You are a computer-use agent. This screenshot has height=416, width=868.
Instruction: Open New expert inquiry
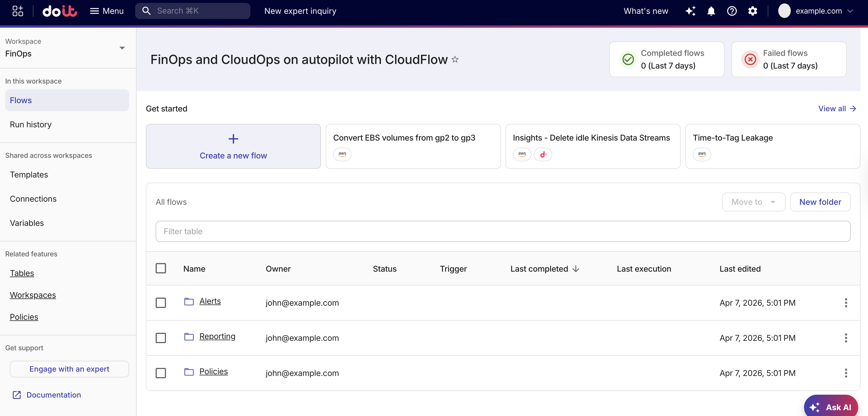click(300, 11)
